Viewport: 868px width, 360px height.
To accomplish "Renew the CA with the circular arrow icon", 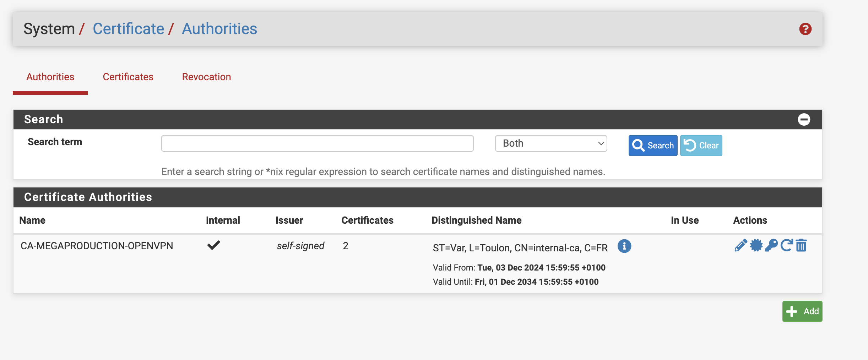I will (786, 245).
